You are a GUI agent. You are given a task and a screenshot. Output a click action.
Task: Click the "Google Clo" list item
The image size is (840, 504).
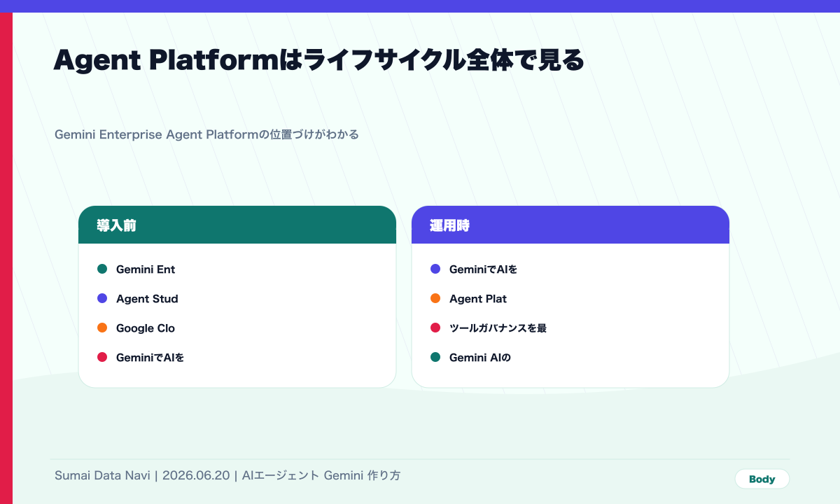click(146, 328)
